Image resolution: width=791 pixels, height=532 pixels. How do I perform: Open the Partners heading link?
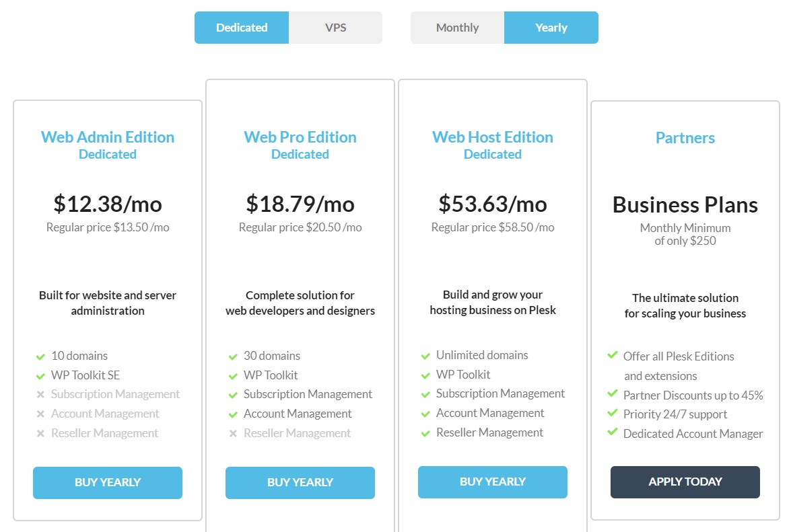[x=685, y=137]
